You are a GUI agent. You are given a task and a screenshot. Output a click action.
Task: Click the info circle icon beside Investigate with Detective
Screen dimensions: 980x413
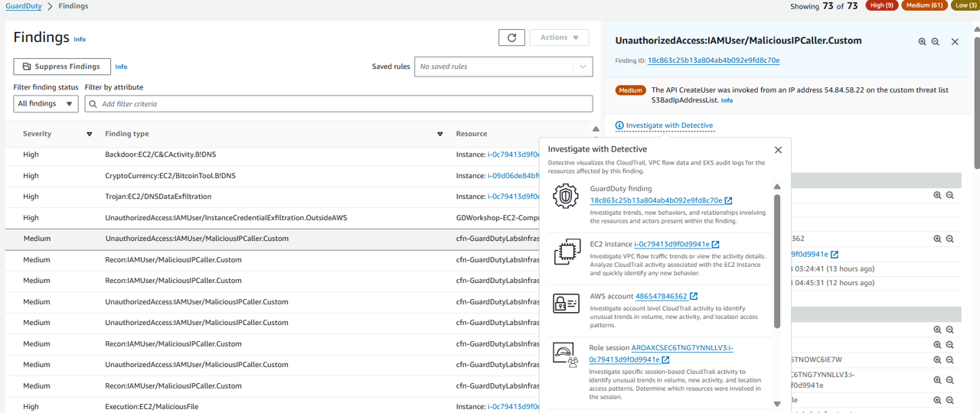[x=619, y=125]
